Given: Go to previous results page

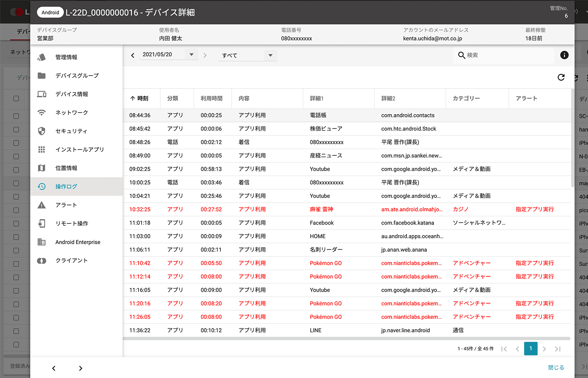Looking at the screenshot, I should 517,349.
